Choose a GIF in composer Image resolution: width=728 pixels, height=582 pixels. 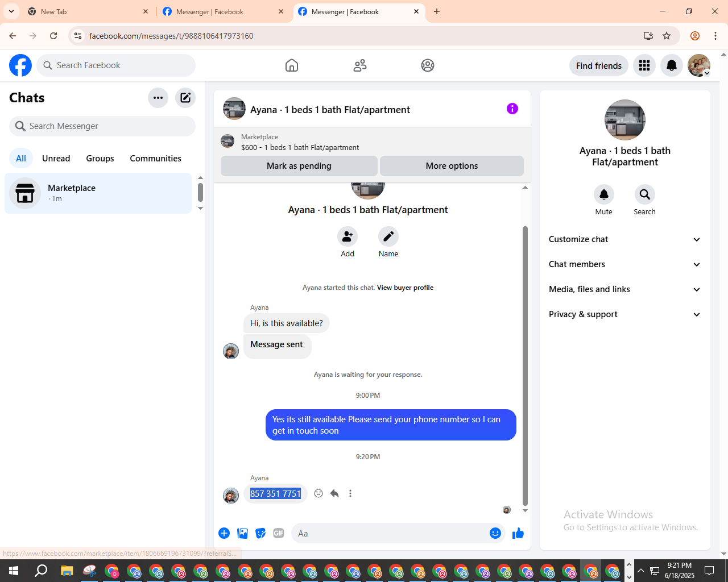click(279, 533)
